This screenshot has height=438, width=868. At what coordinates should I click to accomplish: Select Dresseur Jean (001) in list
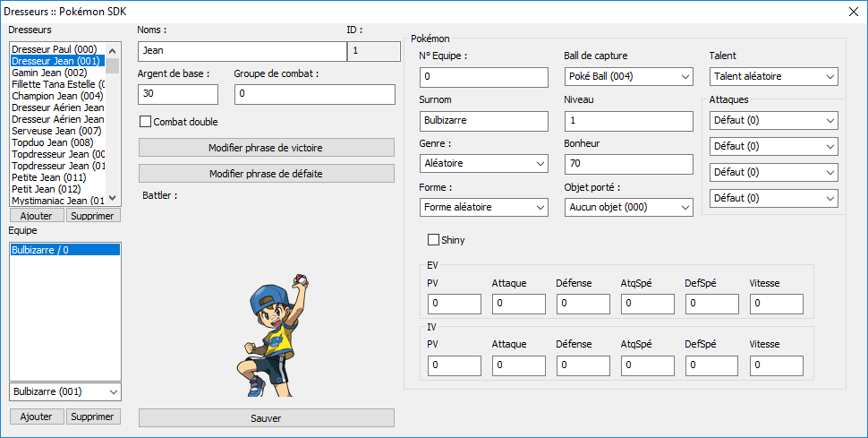(57, 61)
